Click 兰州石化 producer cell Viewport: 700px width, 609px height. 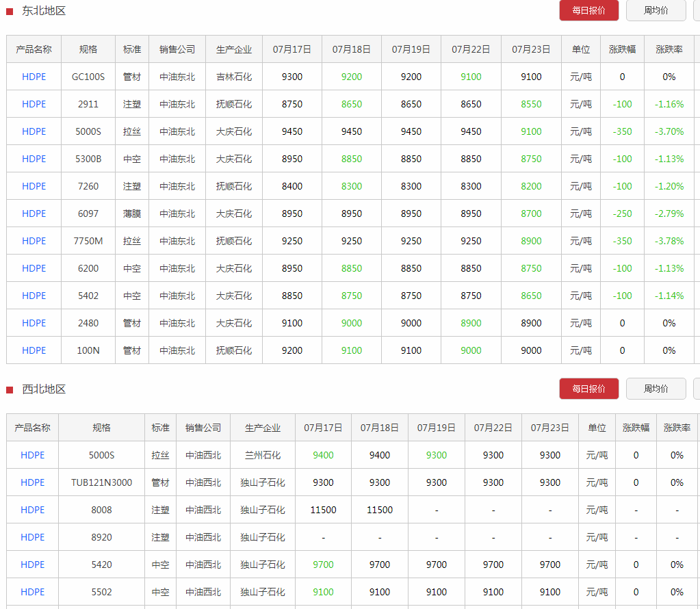263,456
